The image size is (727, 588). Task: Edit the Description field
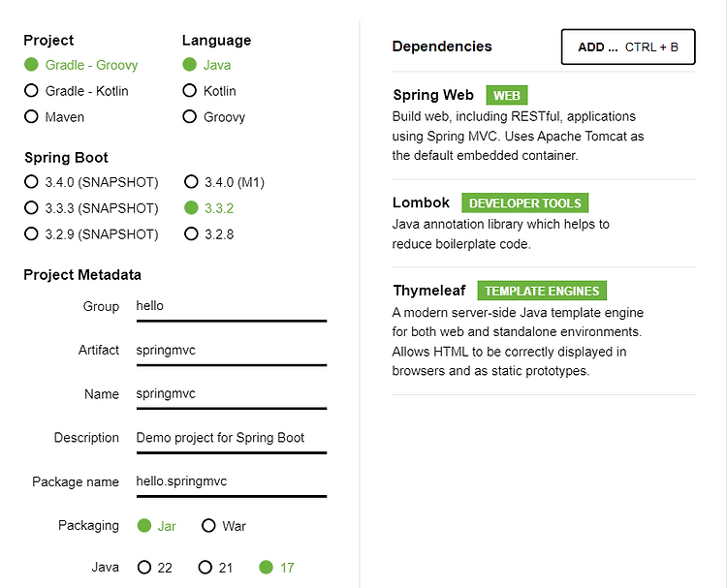tap(231, 438)
